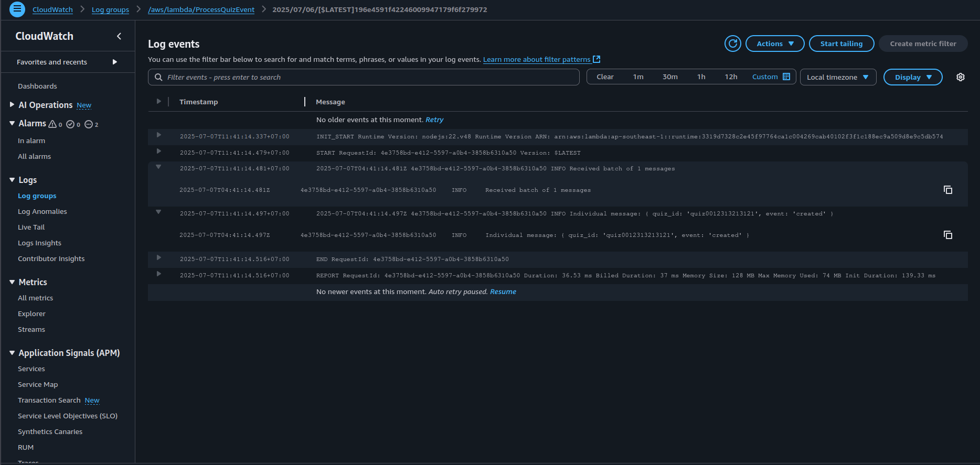Collapse the CloudWatch sidebar with the arrow
Screen dimensions: 980x465
119,36
